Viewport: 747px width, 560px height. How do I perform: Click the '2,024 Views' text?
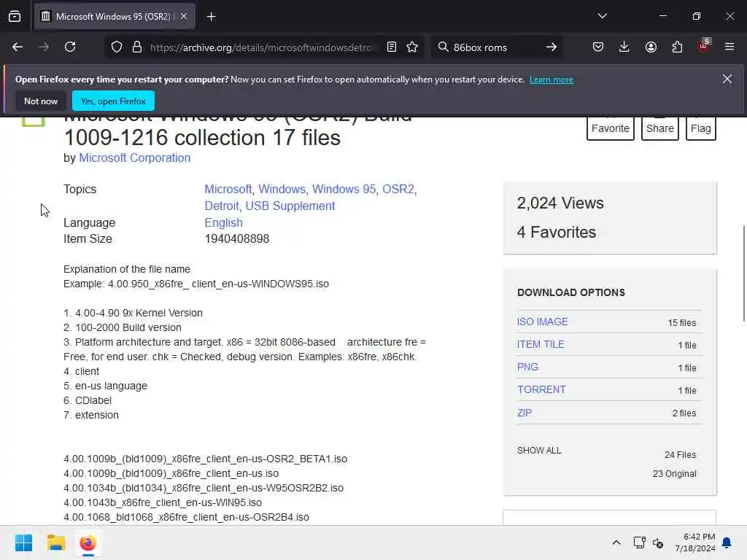[x=560, y=203]
